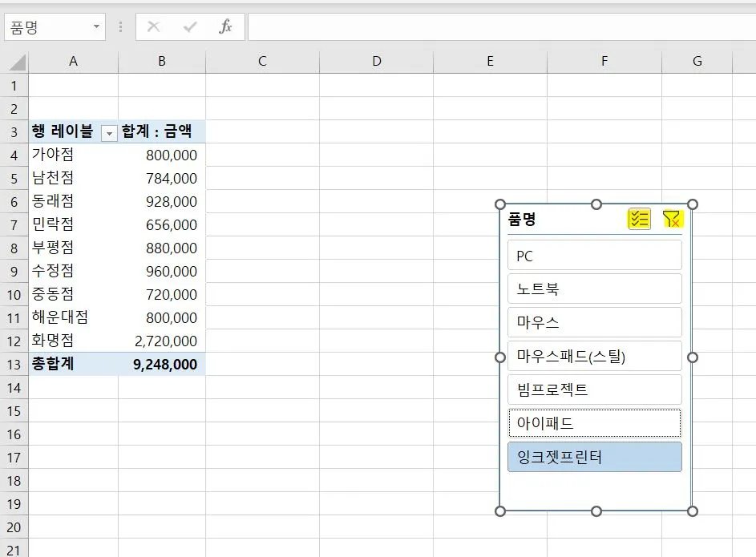
Task: Click the 행 레이블 header cell
Action: click(73, 131)
